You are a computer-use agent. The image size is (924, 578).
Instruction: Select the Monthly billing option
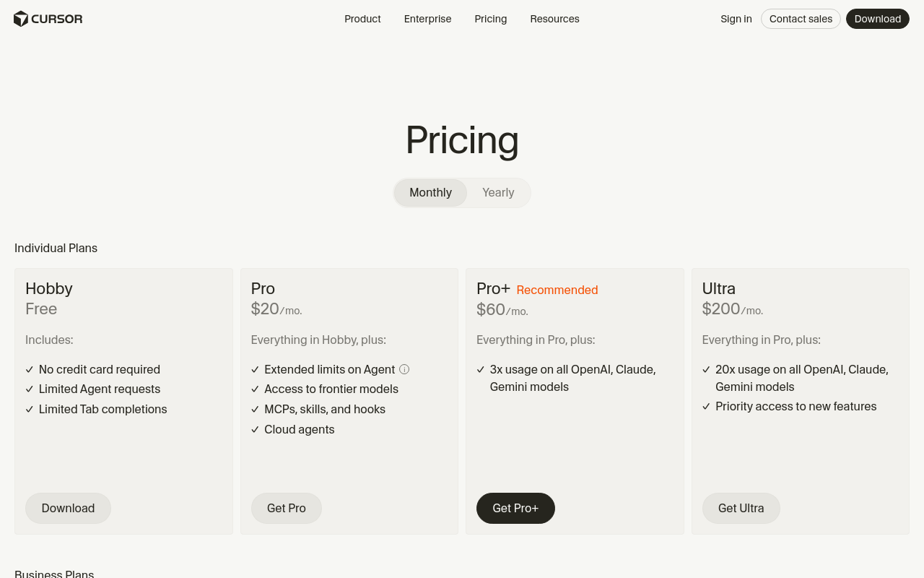pos(430,192)
